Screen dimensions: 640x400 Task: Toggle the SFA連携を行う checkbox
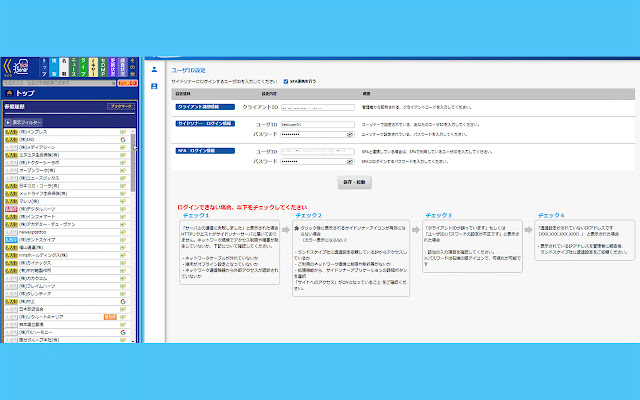click(286, 82)
